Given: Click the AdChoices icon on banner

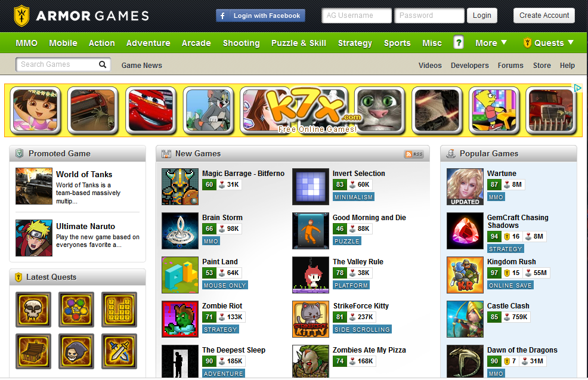Looking at the screenshot, I should point(577,88).
